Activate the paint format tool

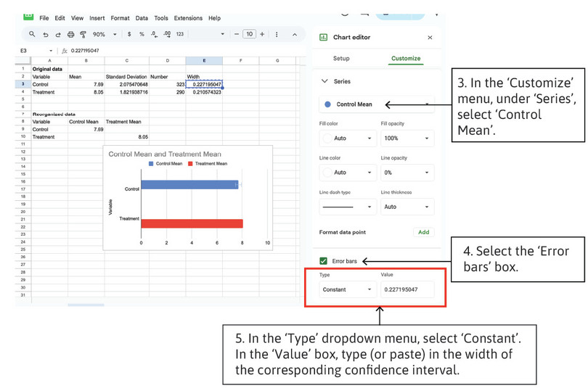[83, 35]
